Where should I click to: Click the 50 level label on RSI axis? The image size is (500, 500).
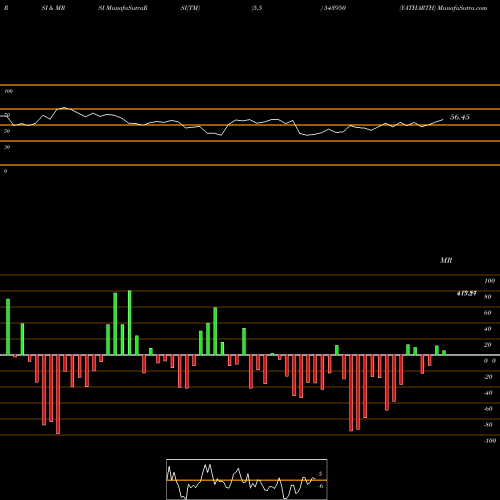tap(7, 131)
